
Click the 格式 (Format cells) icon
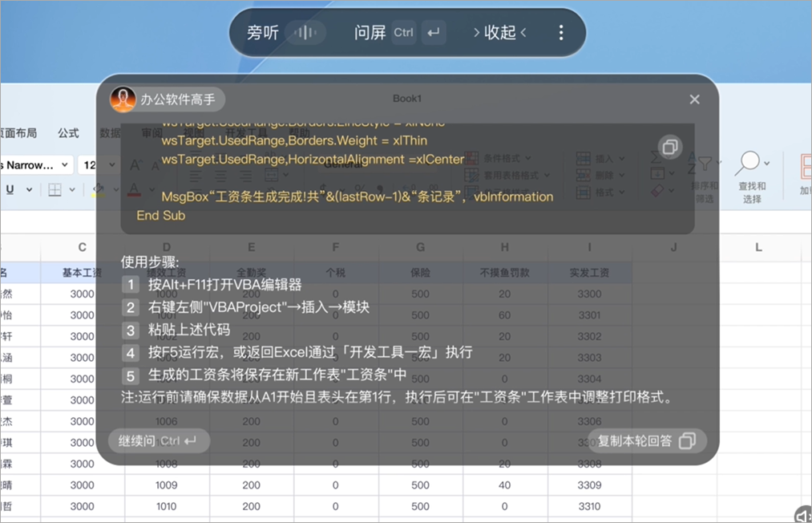[x=584, y=192]
